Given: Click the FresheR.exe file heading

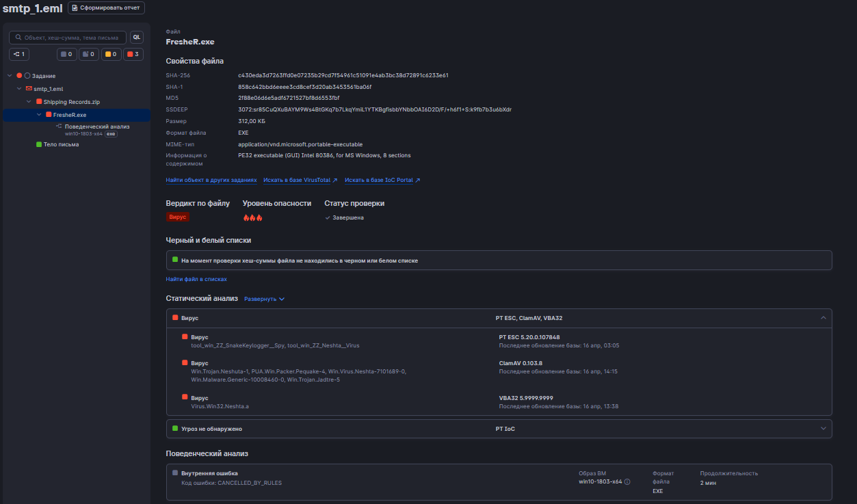Looking at the screenshot, I should (x=190, y=42).
